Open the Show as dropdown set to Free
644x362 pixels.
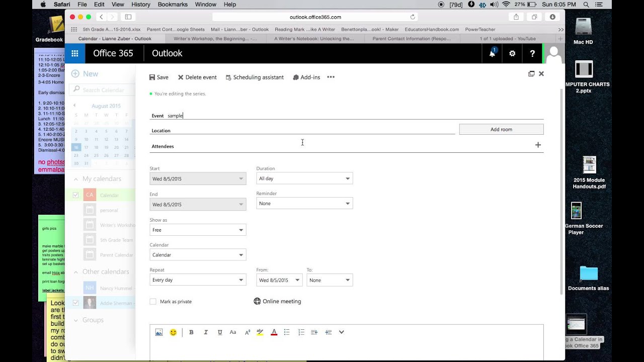[x=198, y=230]
